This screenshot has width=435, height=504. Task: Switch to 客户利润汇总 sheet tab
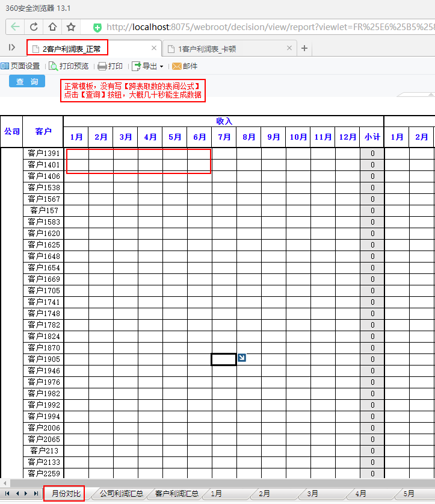(177, 494)
